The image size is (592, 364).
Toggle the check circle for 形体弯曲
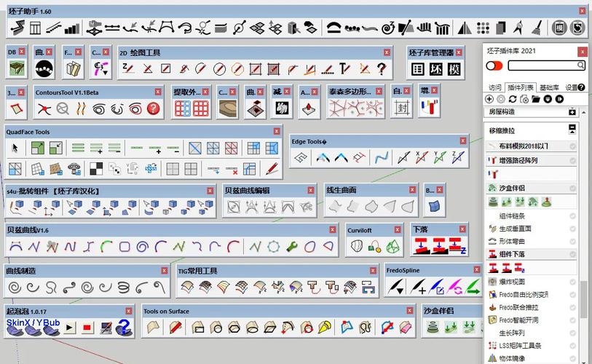tap(573, 242)
